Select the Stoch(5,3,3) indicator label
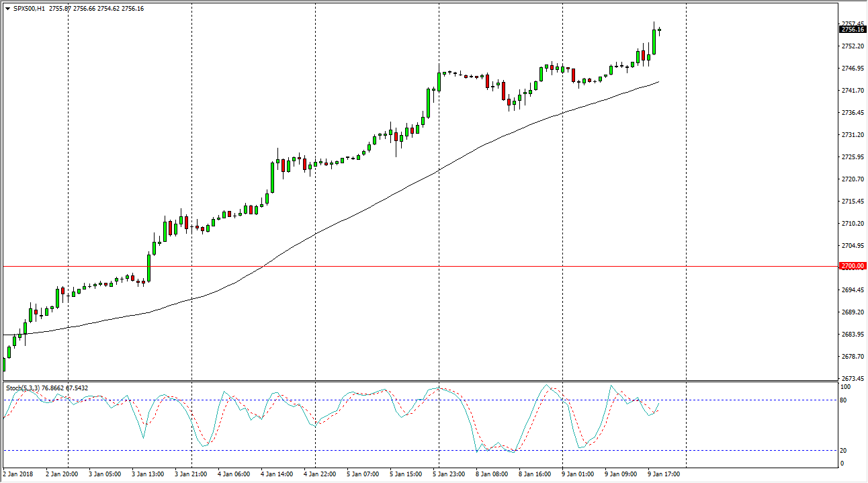 click(24, 388)
